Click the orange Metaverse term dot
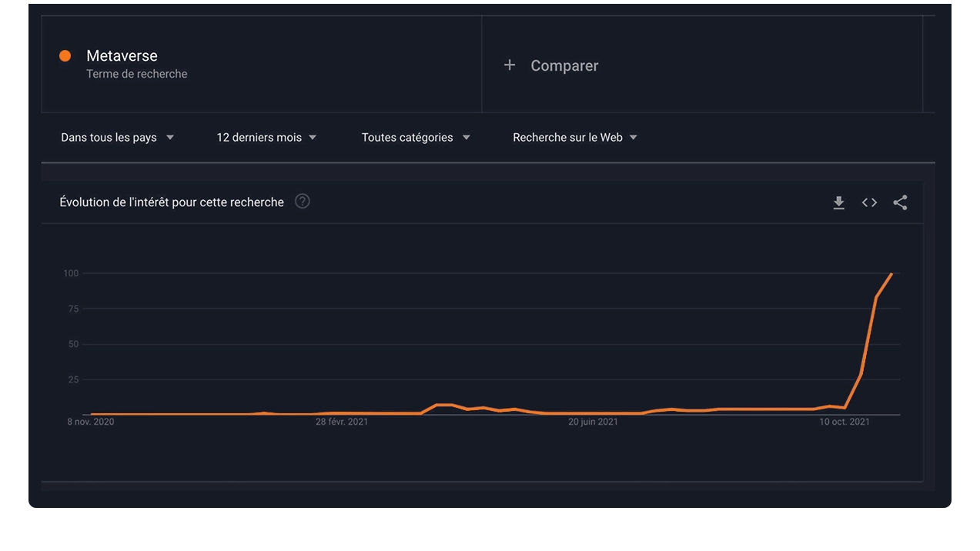The height and width of the screenshot is (551, 980). pos(65,55)
